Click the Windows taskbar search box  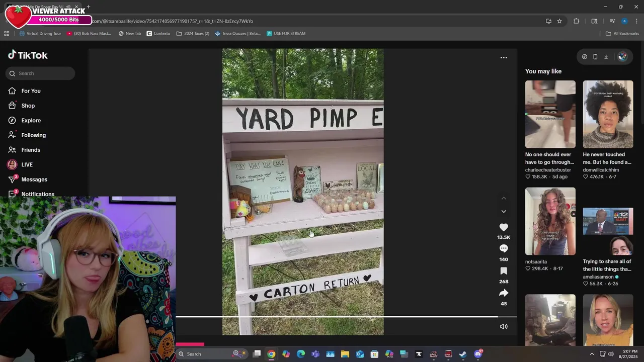click(x=211, y=354)
